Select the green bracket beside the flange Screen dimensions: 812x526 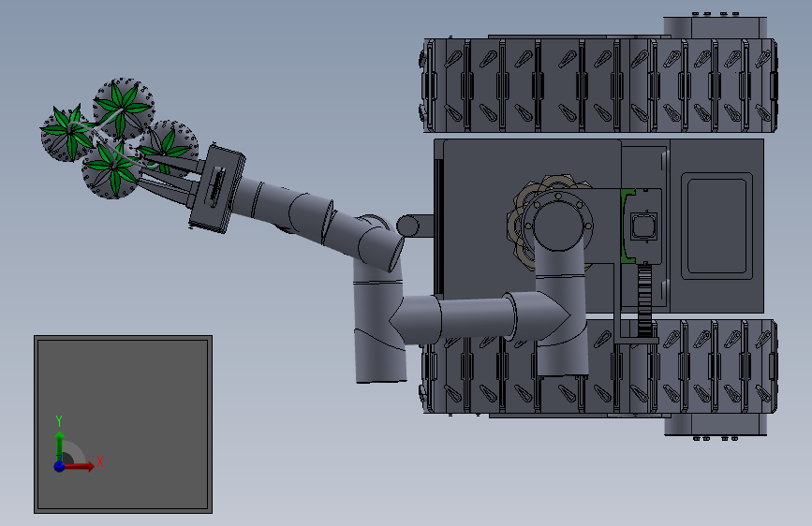click(627, 226)
